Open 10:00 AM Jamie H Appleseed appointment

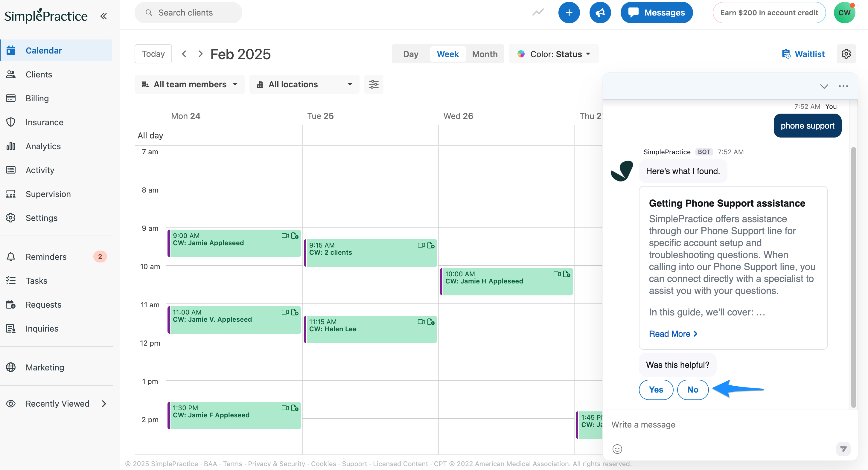pyautogui.click(x=506, y=282)
